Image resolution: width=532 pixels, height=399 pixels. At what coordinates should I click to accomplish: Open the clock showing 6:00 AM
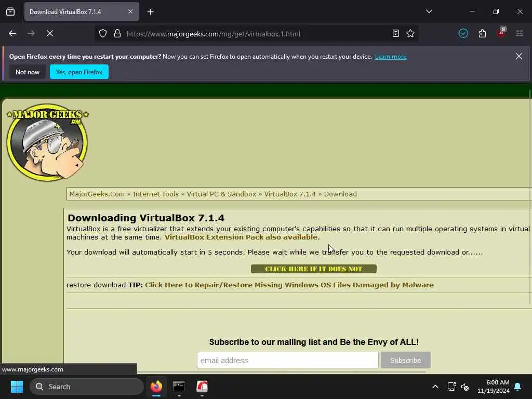point(494,387)
